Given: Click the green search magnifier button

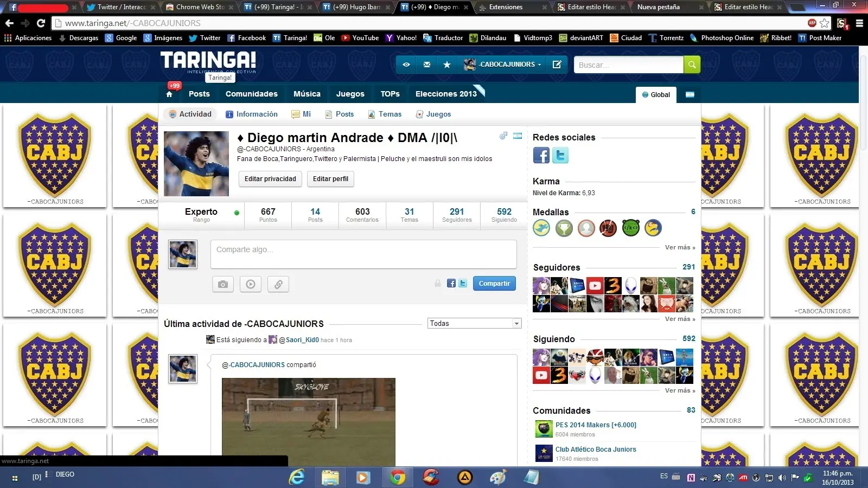Looking at the screenshot, I should point(692,65).
